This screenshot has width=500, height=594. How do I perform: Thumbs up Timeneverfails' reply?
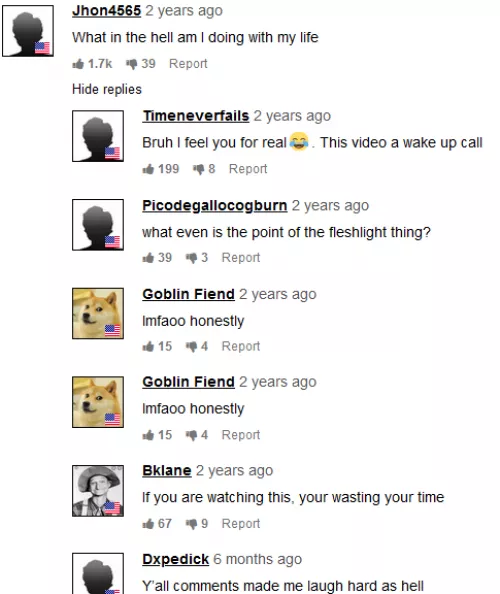coord(148,169)
